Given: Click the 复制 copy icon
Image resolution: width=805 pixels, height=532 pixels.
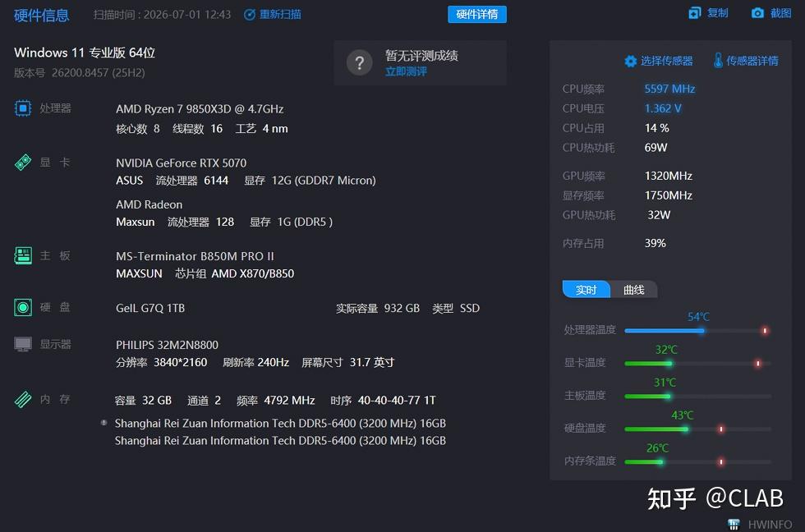Looking at the screenshot, I should coord(695,13).
